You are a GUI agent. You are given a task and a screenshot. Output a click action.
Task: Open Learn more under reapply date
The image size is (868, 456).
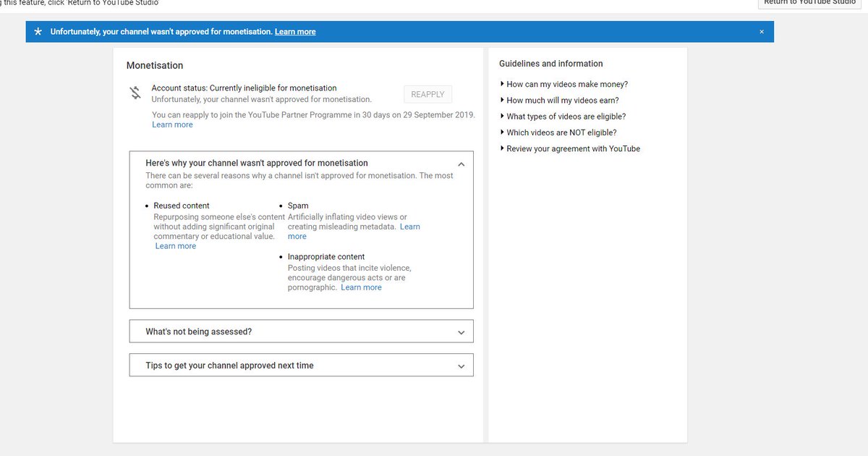tap(172, 124)
